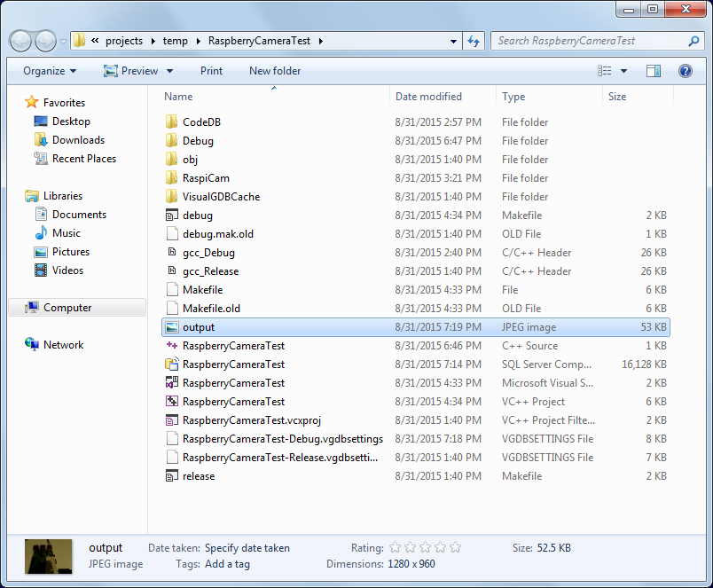Image resolution: width=713 pixels, height=588 pixels.
Task: Click Specify date taken field
Action: 247,548
